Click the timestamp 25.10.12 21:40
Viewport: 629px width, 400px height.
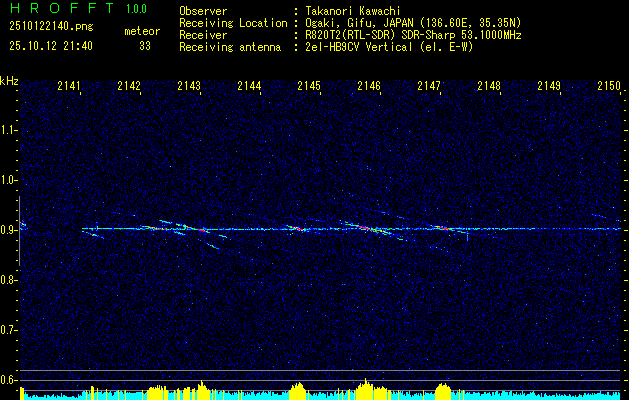click(x=51, y=46)
